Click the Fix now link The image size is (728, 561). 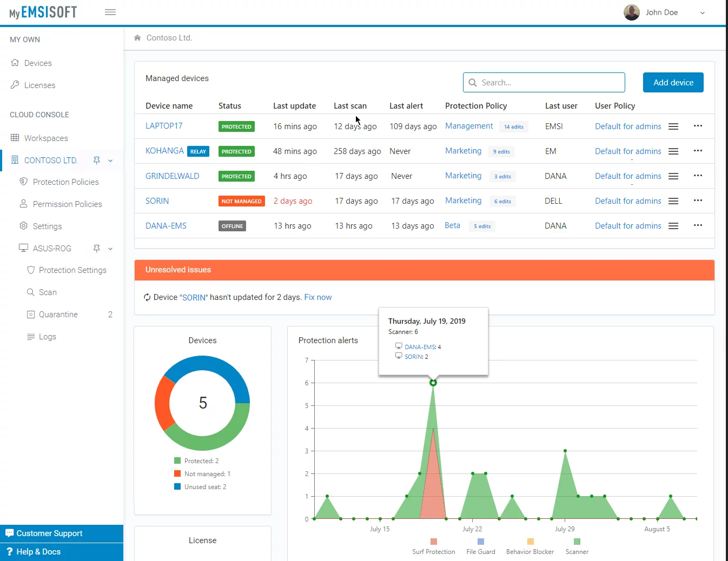(318, 297)
